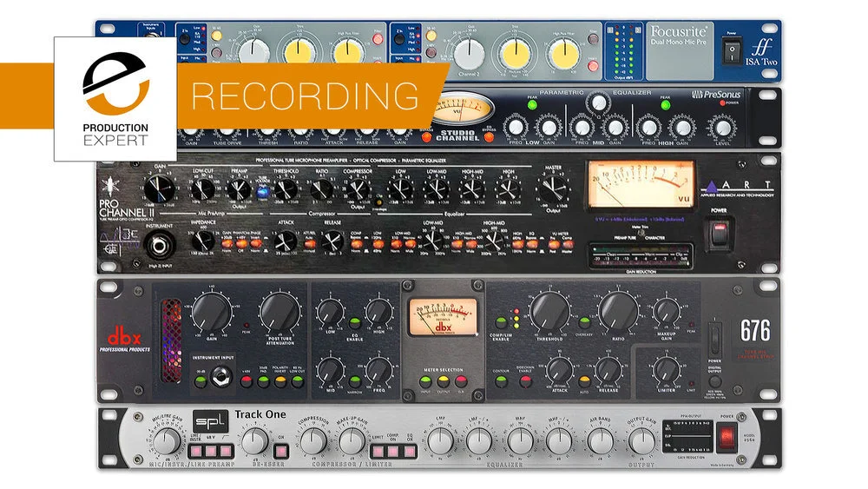Click the ART Gain knob
The width and height of the screenshot is (868, 489).
click(160, 188)
